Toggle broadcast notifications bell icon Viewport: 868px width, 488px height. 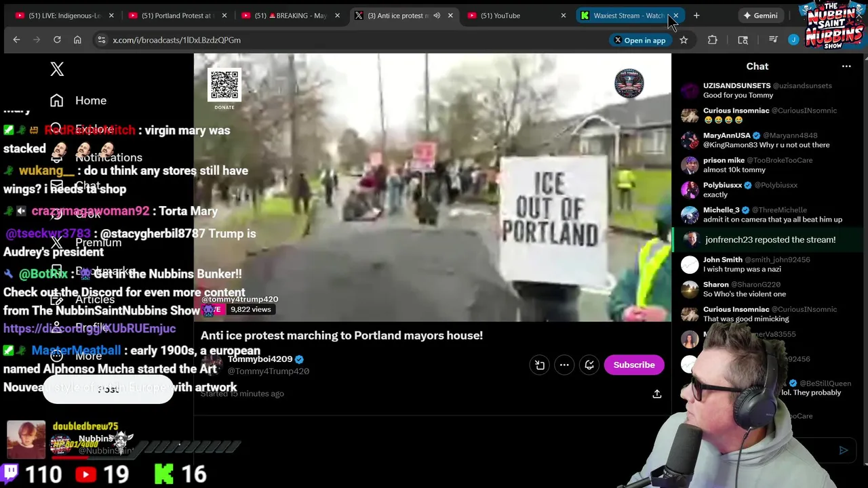(x=589, y=365)
